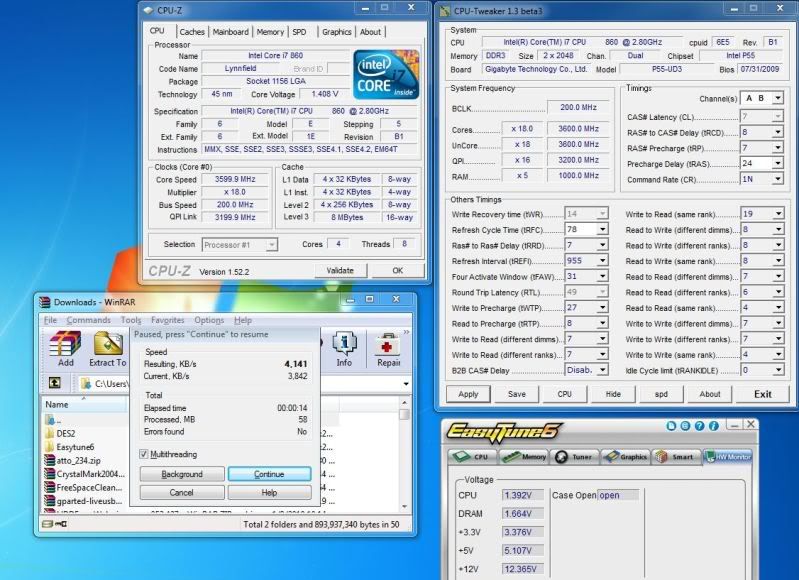The image size is (799, 580).
Task: Open the Four Activate Window (tFAW) dropdown
Action: tap(602, 276)
